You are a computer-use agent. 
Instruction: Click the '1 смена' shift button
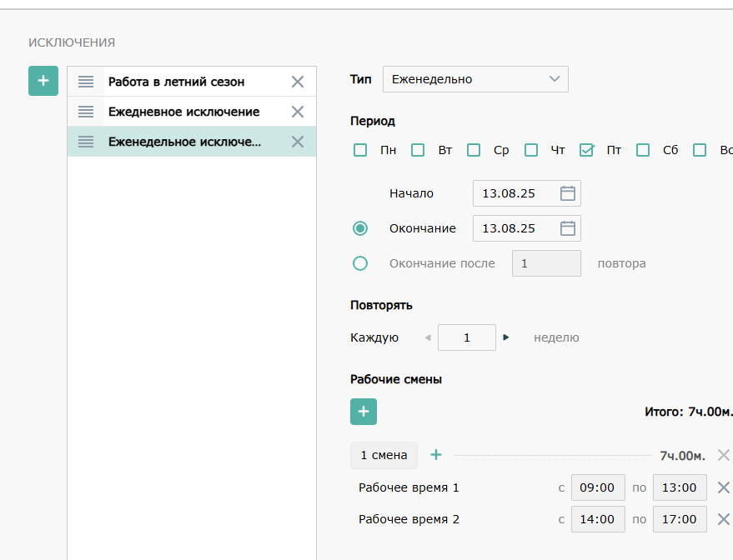(x=384, y=455)
